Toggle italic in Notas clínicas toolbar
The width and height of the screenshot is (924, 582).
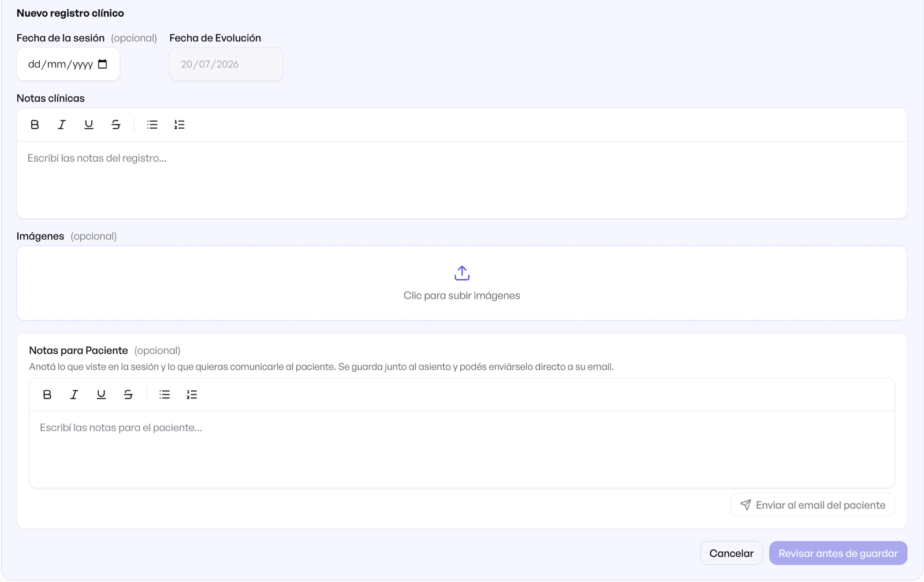click(x=62, y=125)
